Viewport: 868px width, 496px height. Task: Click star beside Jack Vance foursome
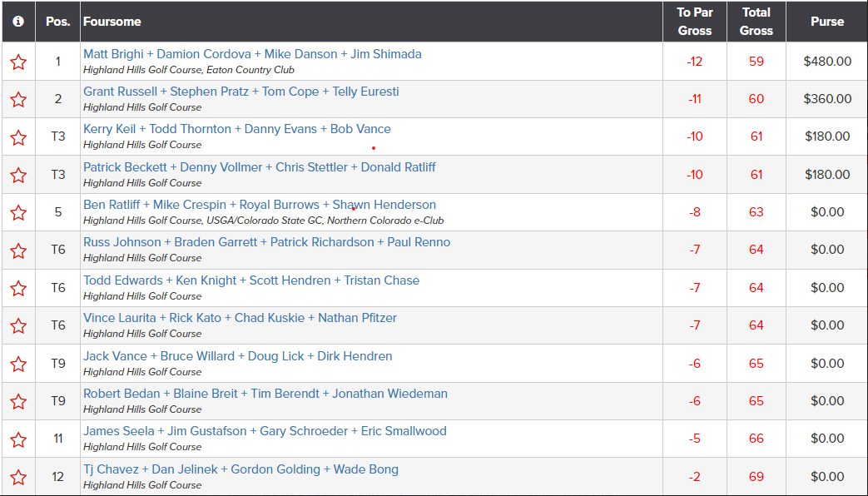(x=18, y=364)
